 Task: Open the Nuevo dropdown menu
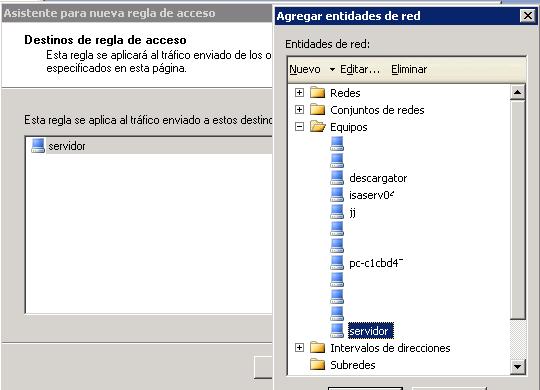[332, 69]
